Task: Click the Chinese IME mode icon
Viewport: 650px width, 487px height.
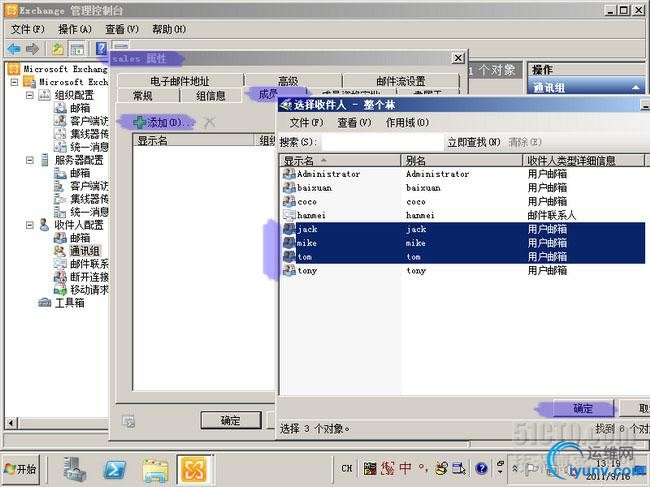Action: tap(405, 468)
